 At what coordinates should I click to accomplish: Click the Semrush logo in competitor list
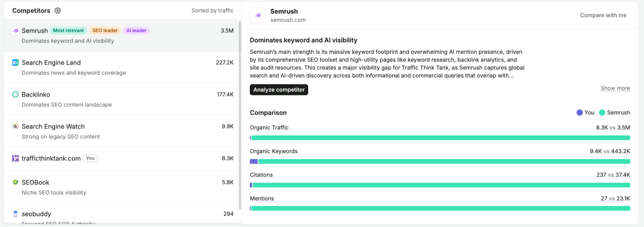15,31
